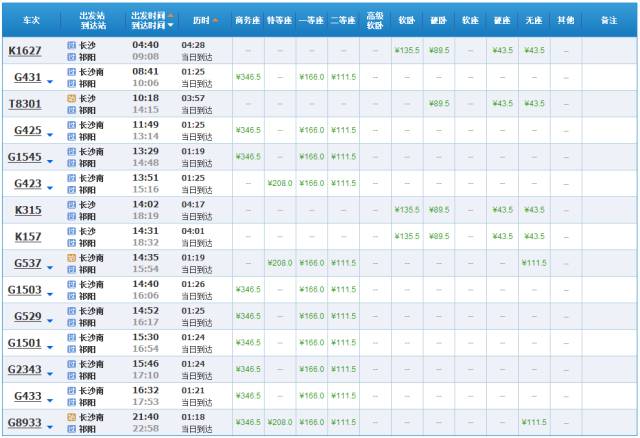
Task: Expand stop details arrow next to G529
Action: (50, 320)
